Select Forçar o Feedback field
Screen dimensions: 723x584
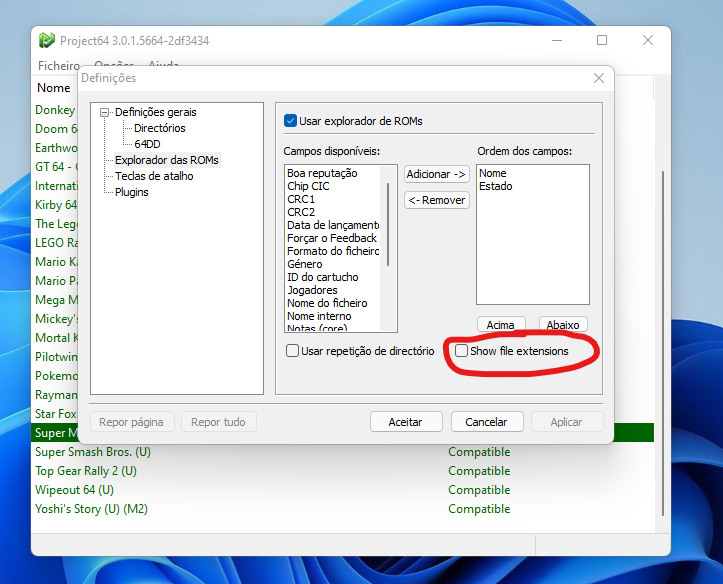(332, 238)
